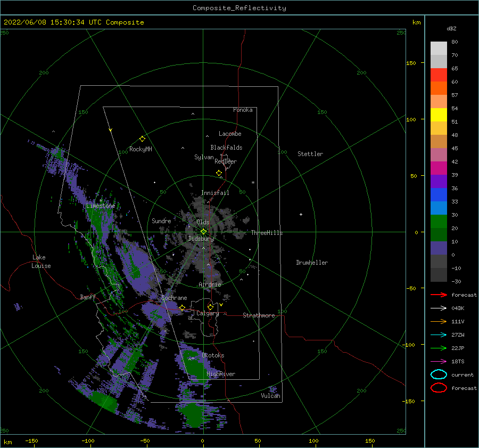Click the 57 value in dBZ legend
This screenshot has width=479, height=448.
455,95
